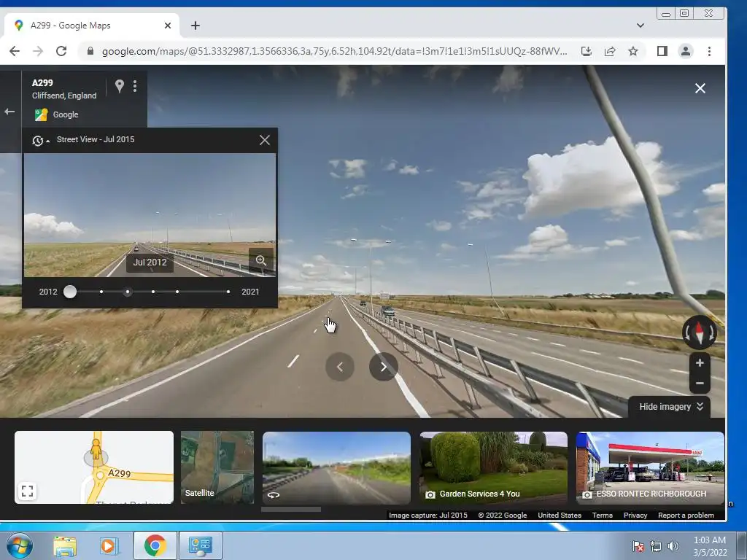Click the carousel horizontal scrollbar

pos(291,509)
